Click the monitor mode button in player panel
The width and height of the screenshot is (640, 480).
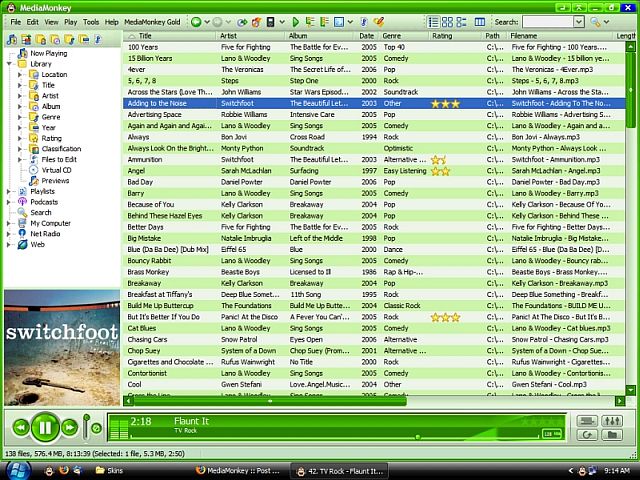[587, 420]
